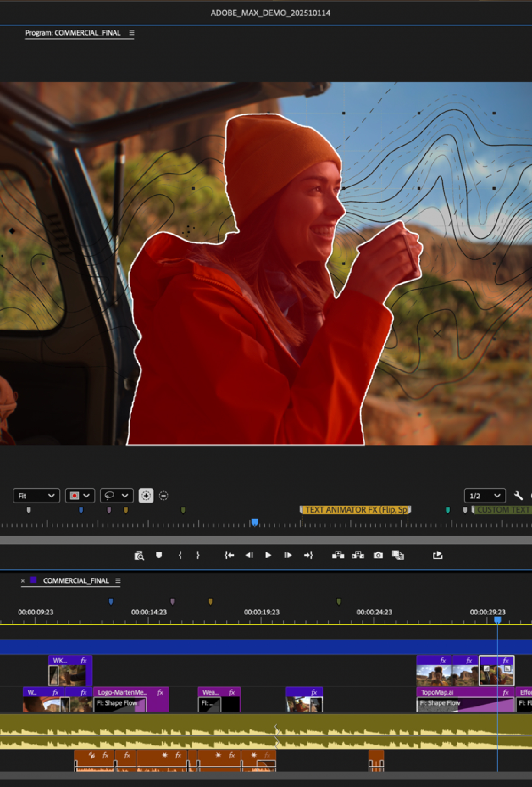
Task: Click the Export Frame camera icon
Action: pos(378,555)
